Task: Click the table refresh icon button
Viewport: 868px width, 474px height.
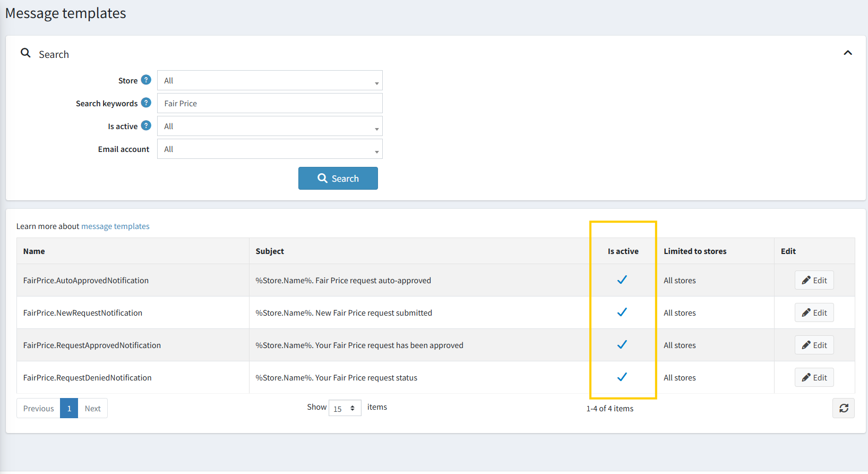Action: coord(843,408)
